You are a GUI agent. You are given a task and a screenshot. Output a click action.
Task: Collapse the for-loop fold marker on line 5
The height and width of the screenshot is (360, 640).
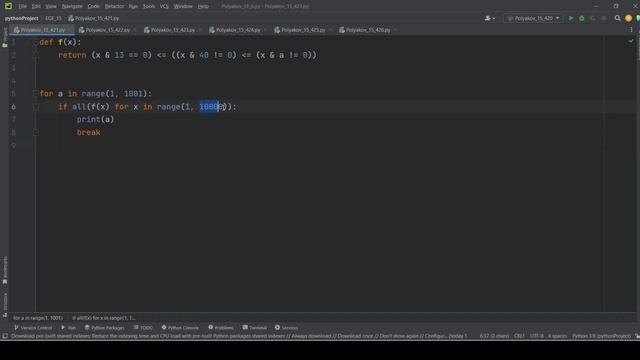[x=36, y=94]
